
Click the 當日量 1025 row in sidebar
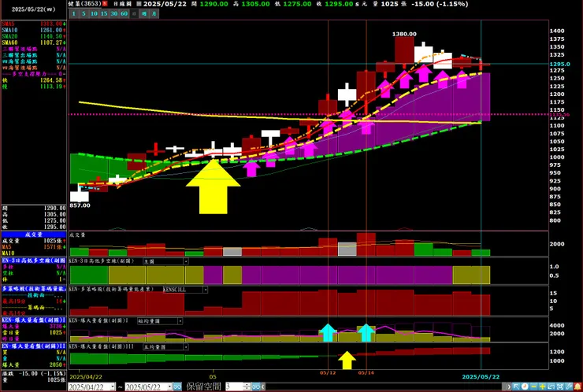(x=34, y=332)
